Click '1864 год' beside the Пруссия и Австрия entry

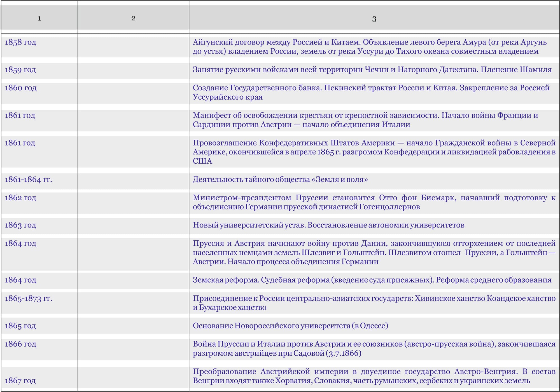pyautogui.click(x=20, y=243)
